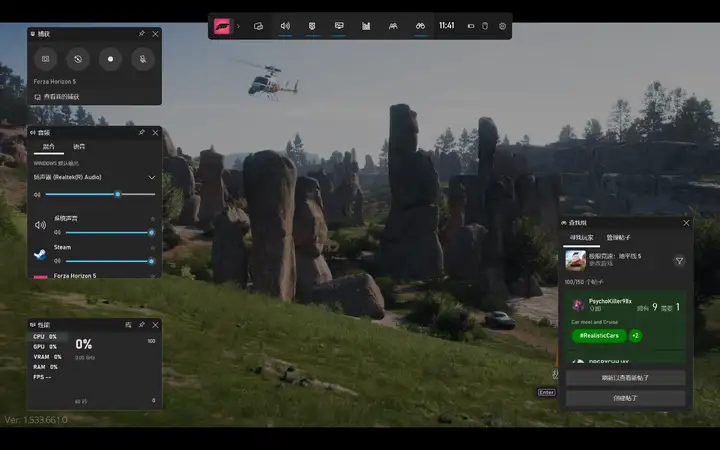
Task: Favorite System Sounds with the star icon
Action: click(x=153, y=219)
